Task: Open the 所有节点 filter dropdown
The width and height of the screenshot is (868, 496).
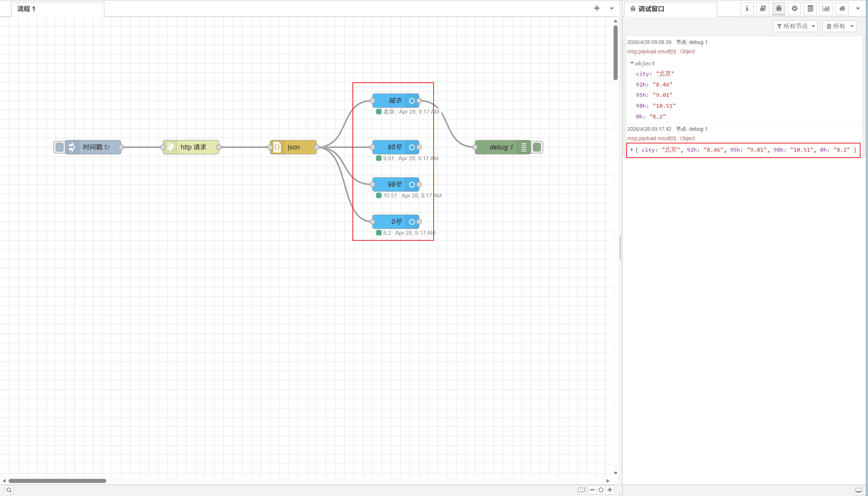Action: click(x=795, y=26)
